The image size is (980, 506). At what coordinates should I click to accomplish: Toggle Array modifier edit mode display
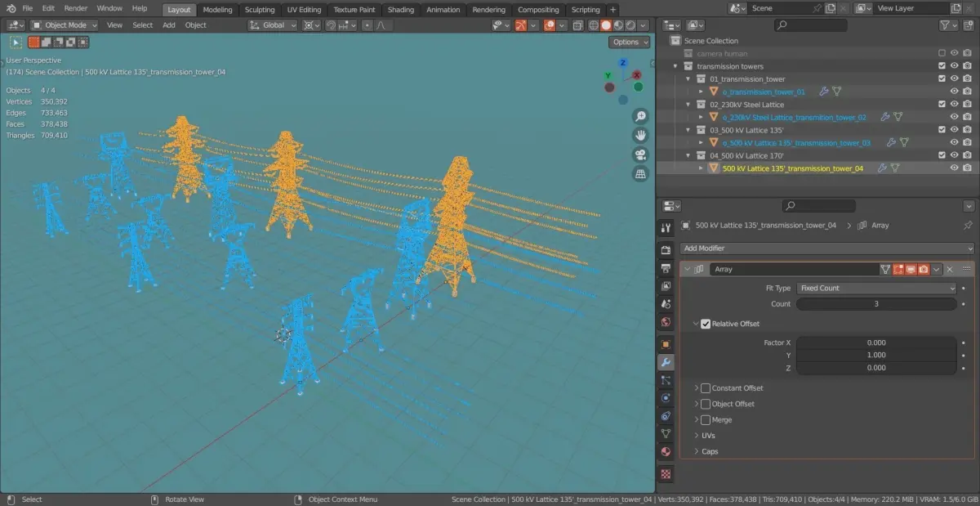[x=898, y=269]
